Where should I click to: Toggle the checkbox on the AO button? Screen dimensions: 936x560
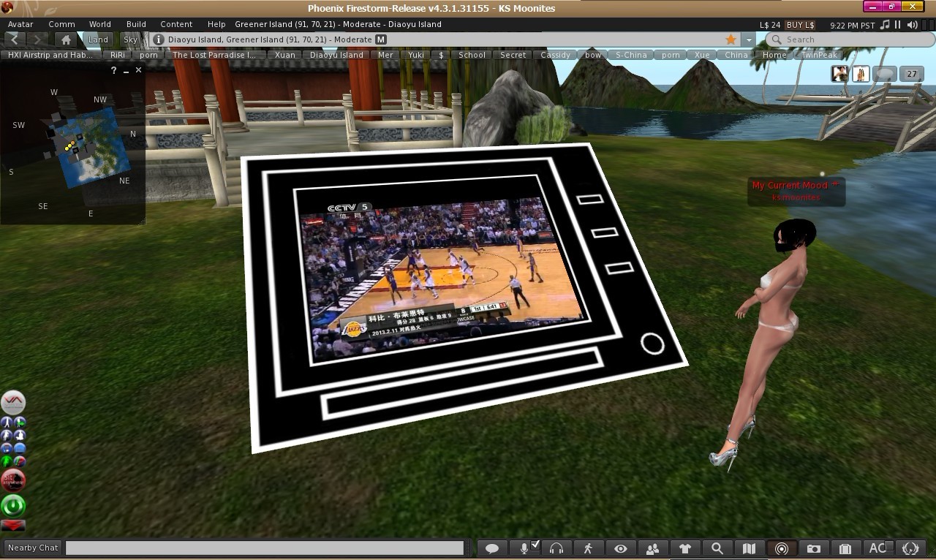[x=889, y=545]
